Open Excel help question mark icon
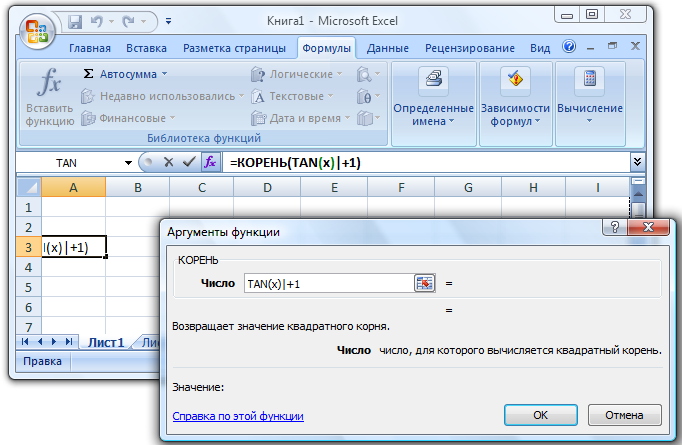 [x=569, y=46]
